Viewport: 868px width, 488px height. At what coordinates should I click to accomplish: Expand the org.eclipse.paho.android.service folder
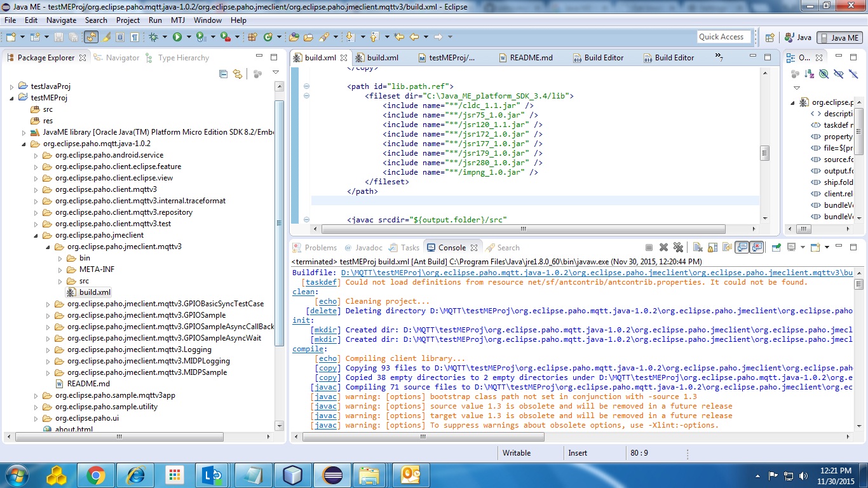36,155
